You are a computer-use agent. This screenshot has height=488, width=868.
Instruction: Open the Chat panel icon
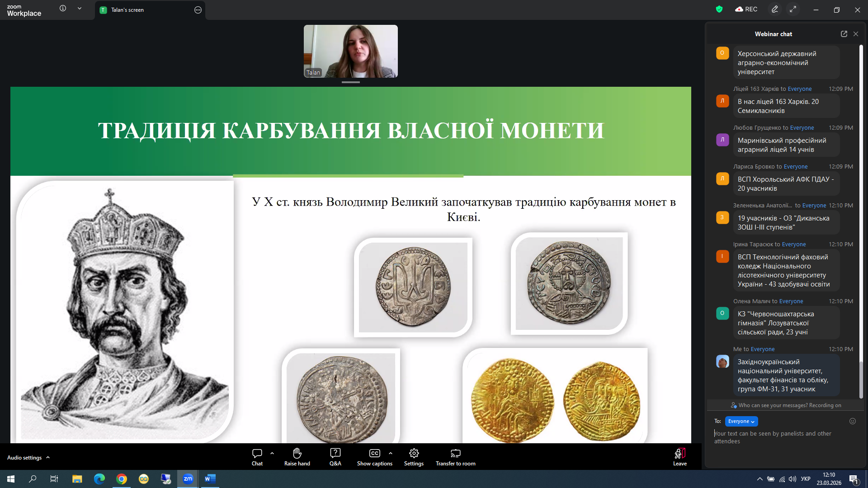tap(257, 453)
